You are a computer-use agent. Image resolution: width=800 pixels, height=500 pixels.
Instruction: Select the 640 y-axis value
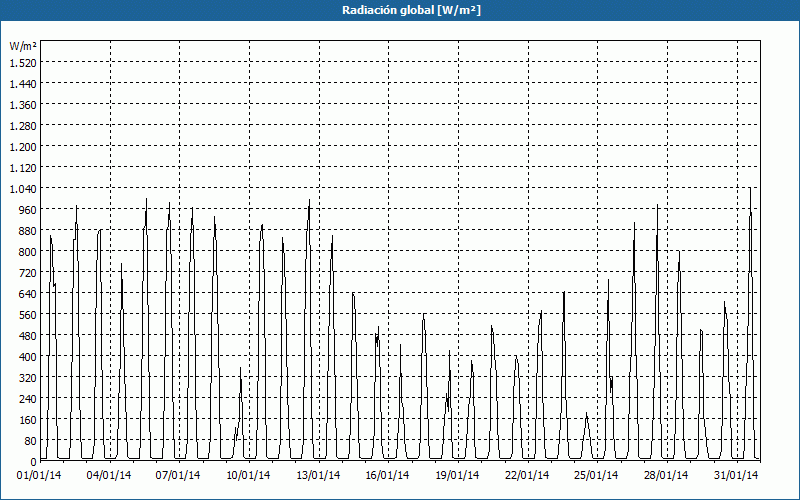click(28, 294)
